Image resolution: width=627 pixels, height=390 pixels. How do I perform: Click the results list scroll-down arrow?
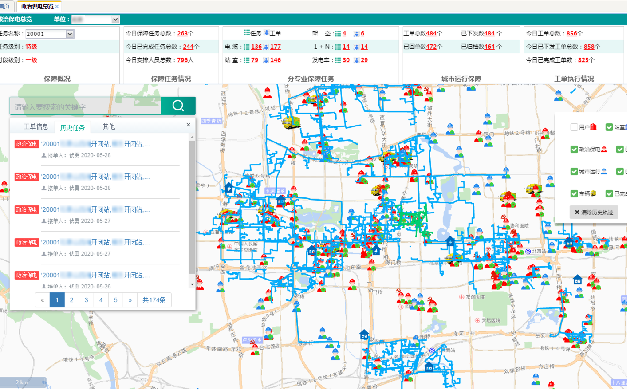click(x=192, y=284)
